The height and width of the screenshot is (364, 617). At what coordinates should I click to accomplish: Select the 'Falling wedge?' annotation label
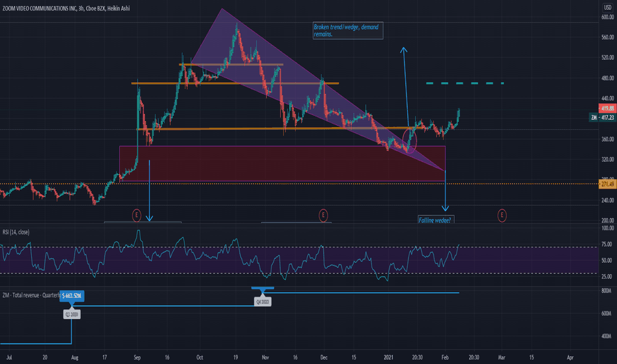point(436,220)
